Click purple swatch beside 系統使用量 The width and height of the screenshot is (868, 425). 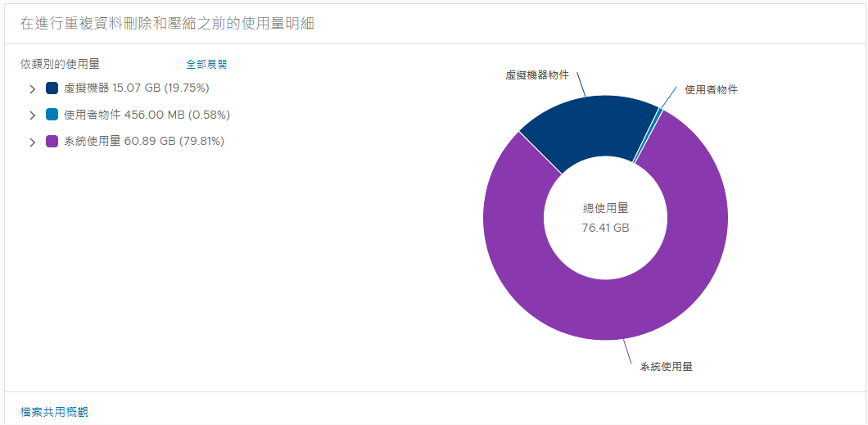pos(52,142)
